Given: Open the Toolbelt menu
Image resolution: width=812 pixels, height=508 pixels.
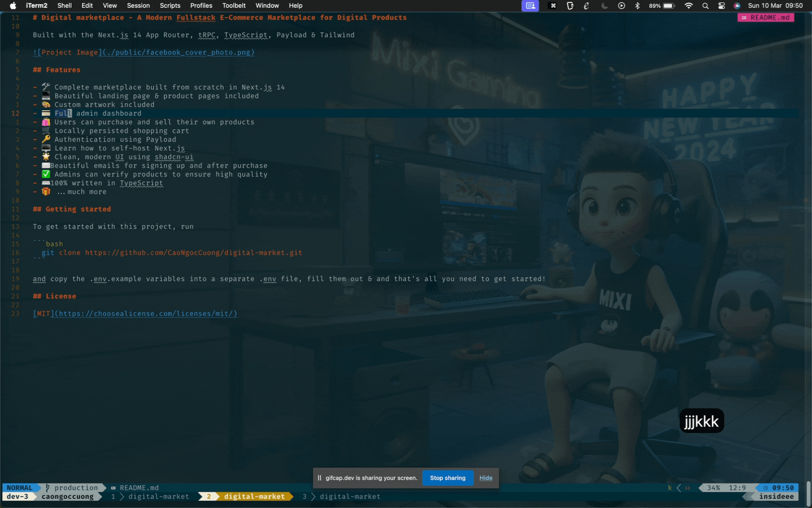Looking at the screenshot, I should pyautogui.click(x=234, y=6).
